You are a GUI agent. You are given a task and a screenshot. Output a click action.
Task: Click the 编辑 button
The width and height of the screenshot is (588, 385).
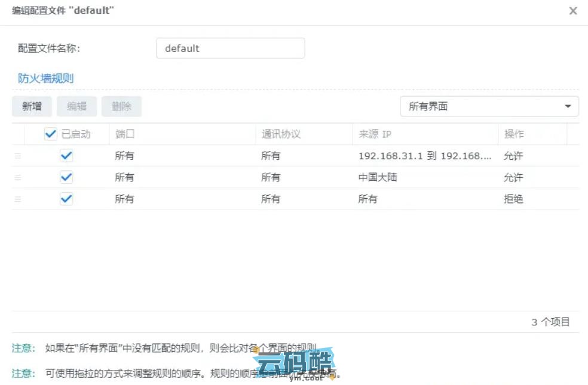click(76, 107)
